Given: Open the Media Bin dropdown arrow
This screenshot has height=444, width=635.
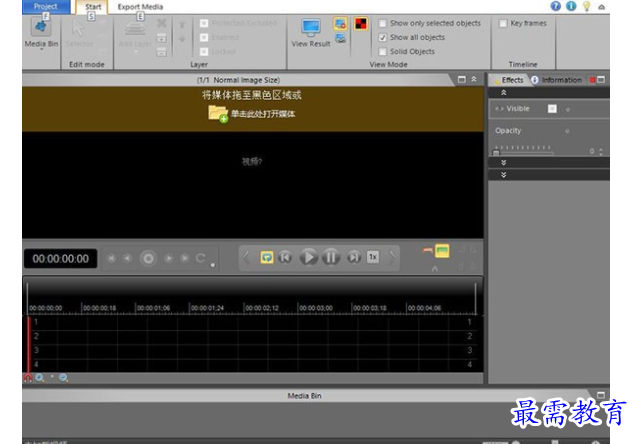Looking at the screenshot, I should [41, 49].
